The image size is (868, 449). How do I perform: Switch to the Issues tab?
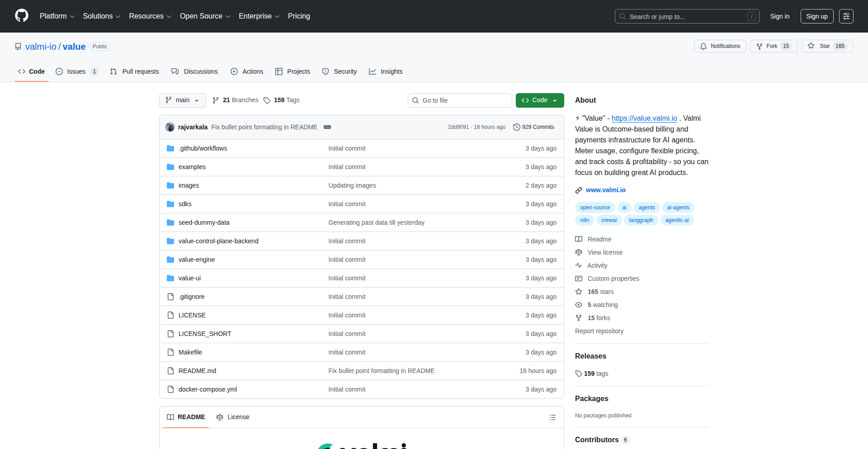76,71
